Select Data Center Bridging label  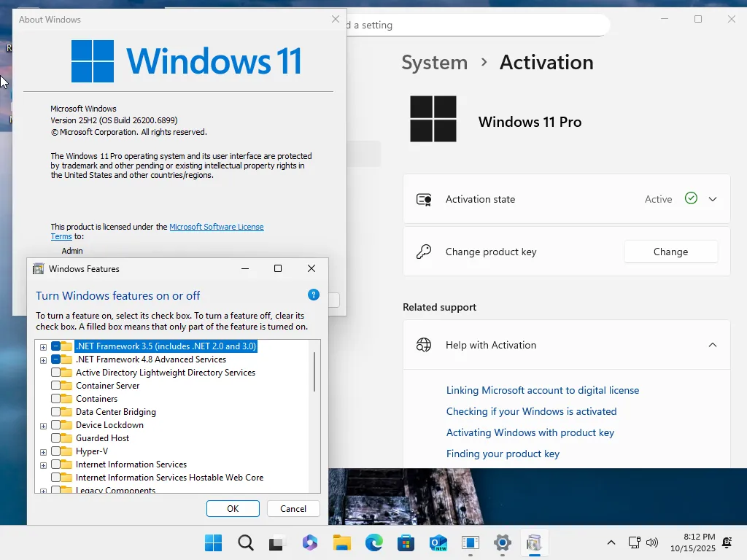[x=116, y=411]
